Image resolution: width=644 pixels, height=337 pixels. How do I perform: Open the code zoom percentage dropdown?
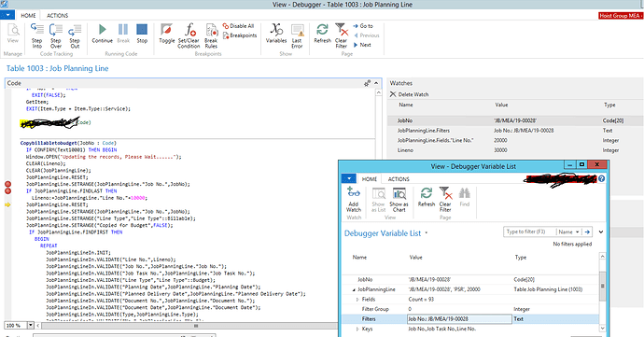pyautogui.click(x=31, y=325)
